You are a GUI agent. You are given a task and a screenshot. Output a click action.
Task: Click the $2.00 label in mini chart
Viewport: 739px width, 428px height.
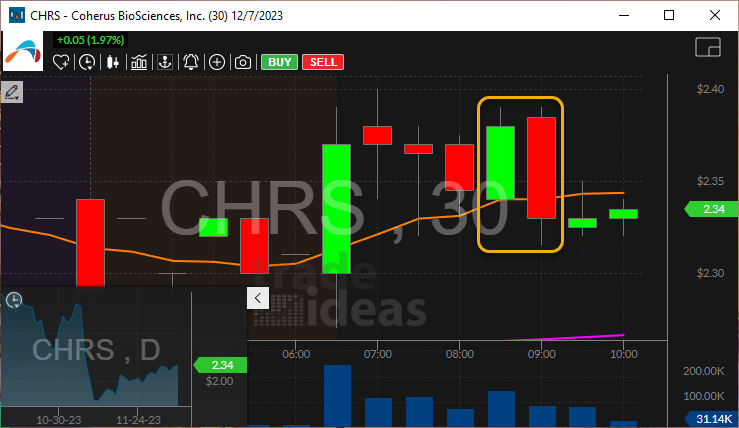point(220,381)
